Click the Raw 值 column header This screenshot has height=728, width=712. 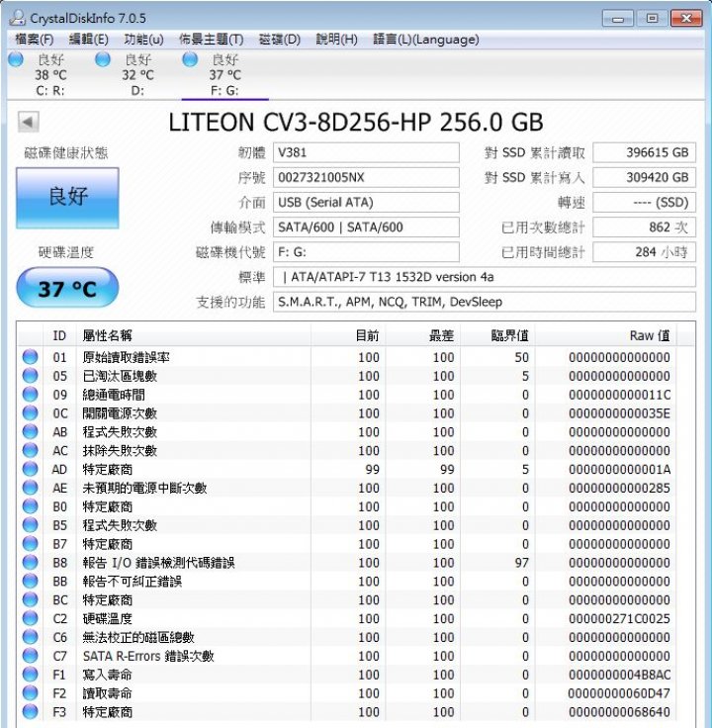606,335
